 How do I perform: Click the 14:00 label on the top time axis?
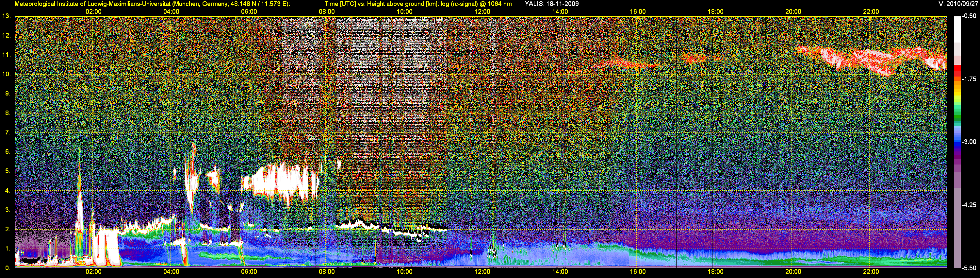560,11
